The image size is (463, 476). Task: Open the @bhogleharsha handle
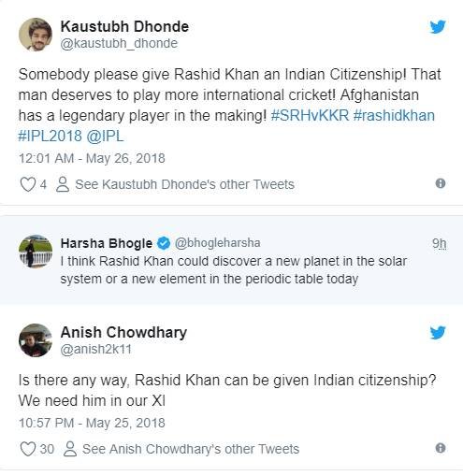218,243
